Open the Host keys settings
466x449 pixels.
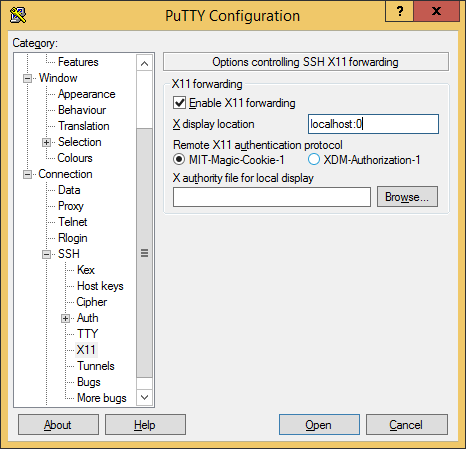pos(100,286)
